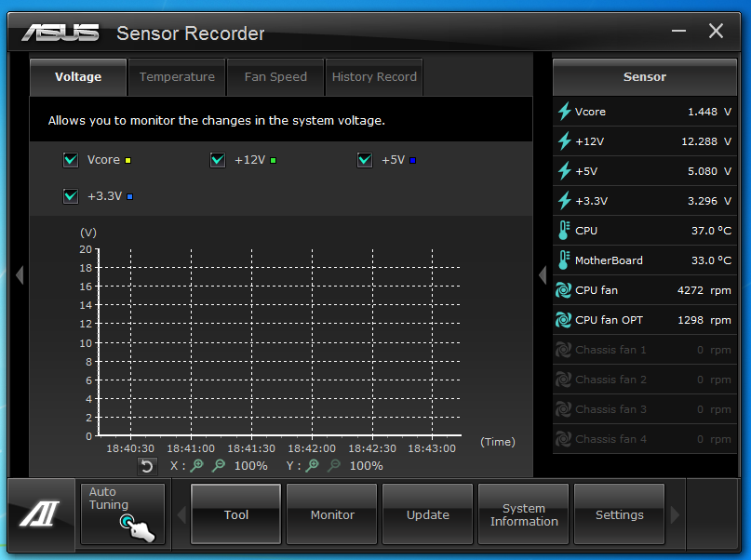Click the +12V lightning bolt sensor icon
Viewport: 751px width, 560px height.
click(564, 141)
